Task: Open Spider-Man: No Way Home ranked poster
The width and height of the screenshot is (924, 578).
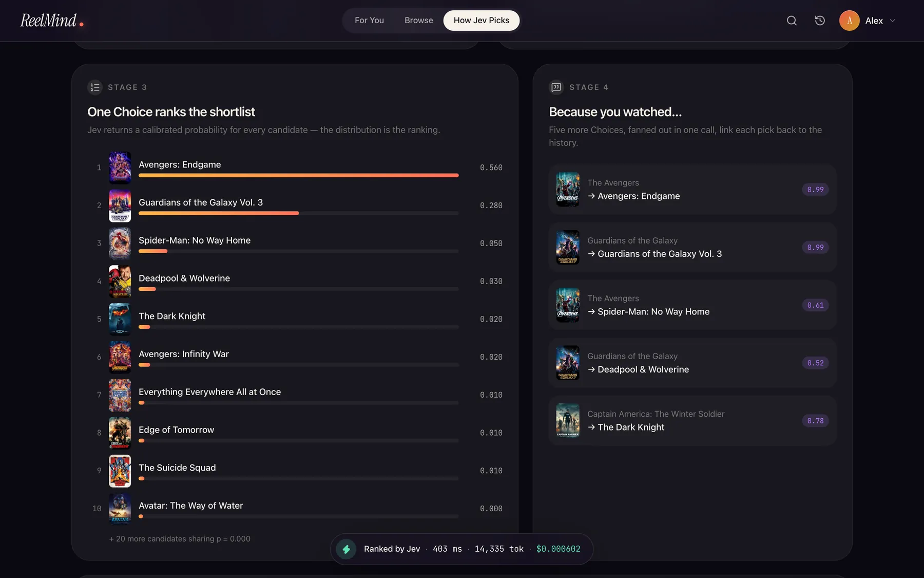Action: pos(120,244)
